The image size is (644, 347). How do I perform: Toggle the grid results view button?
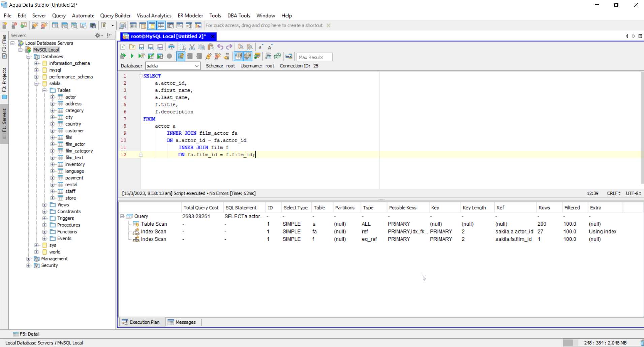pos(238,56)
